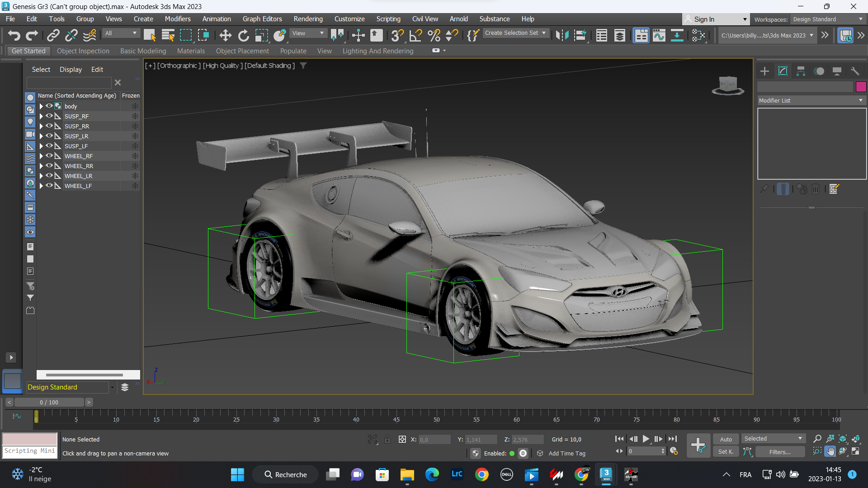Screen dimensions: 868x488
Task: Expand the body hierarchy group
Action: pyautogui.click(x=41, y=105)
